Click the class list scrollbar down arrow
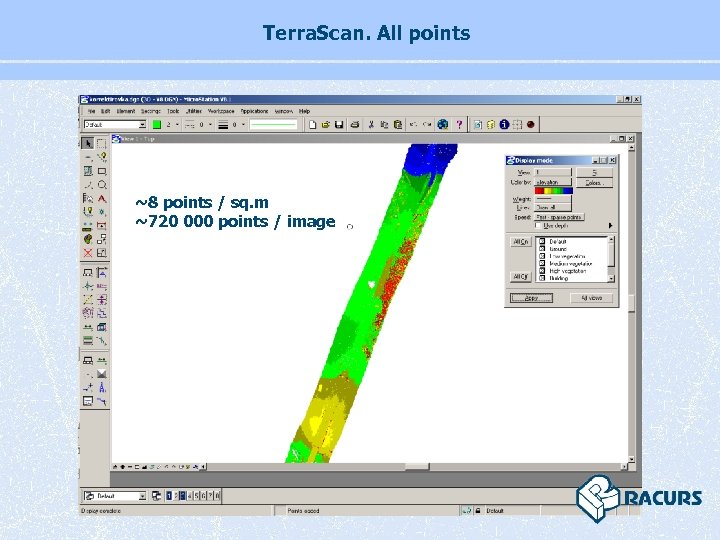Viewport: 720px width, 540px height. click(611, 278)
